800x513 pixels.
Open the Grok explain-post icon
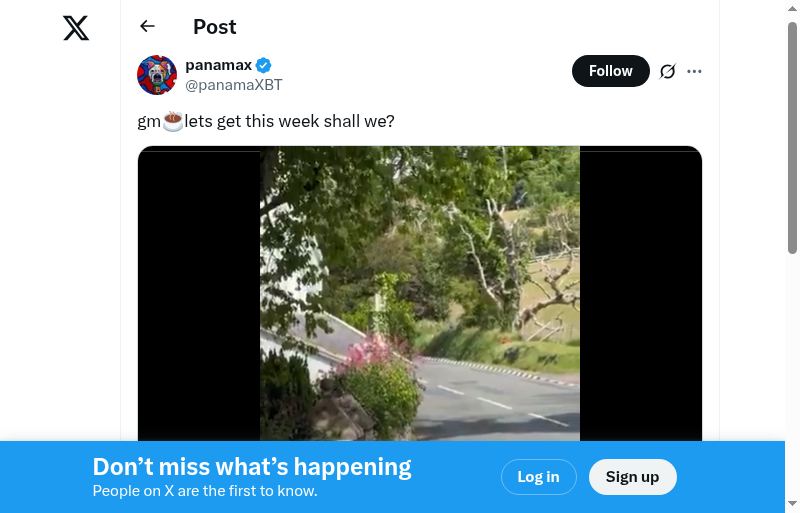click(x=667, y=71)
